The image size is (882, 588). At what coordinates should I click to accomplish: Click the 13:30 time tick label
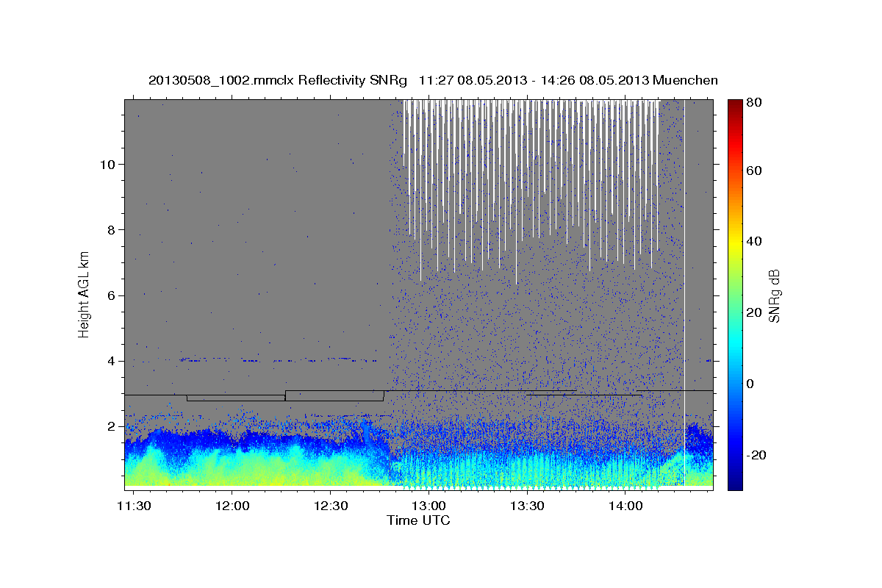[526, 506]
